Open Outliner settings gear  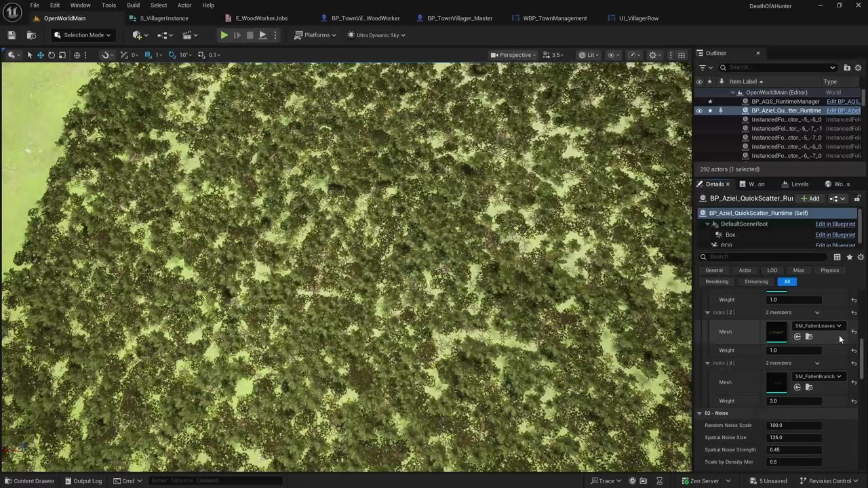pos(858,68)
